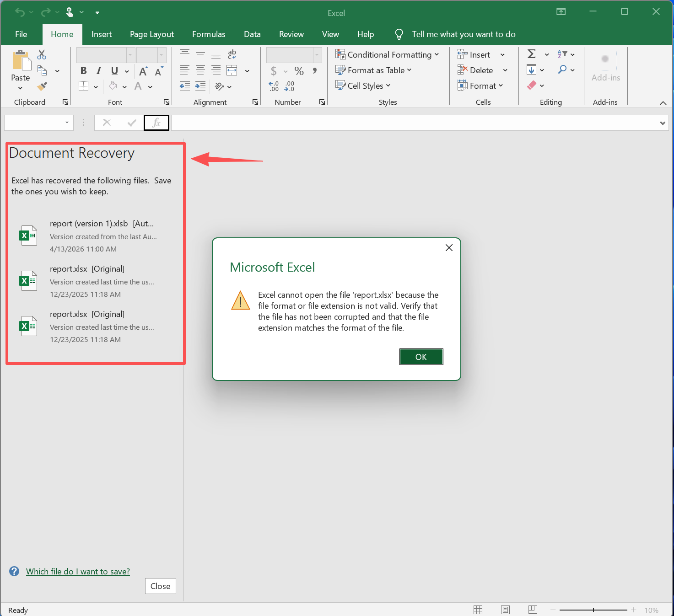This screenshot has height=616, width=674.
Task: Open 'Which file do I want to save?' link
Action: tap(78, 572)
